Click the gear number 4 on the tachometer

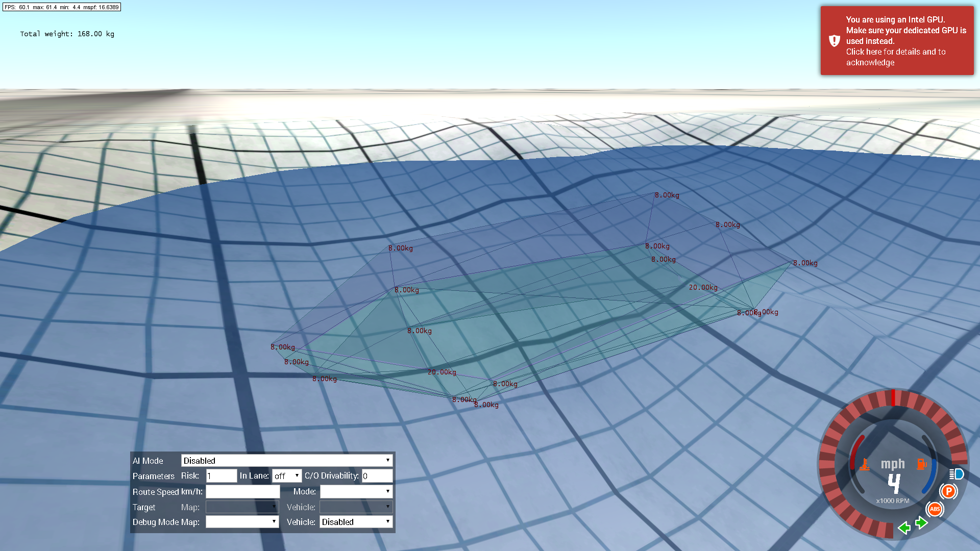click(894, 484)
